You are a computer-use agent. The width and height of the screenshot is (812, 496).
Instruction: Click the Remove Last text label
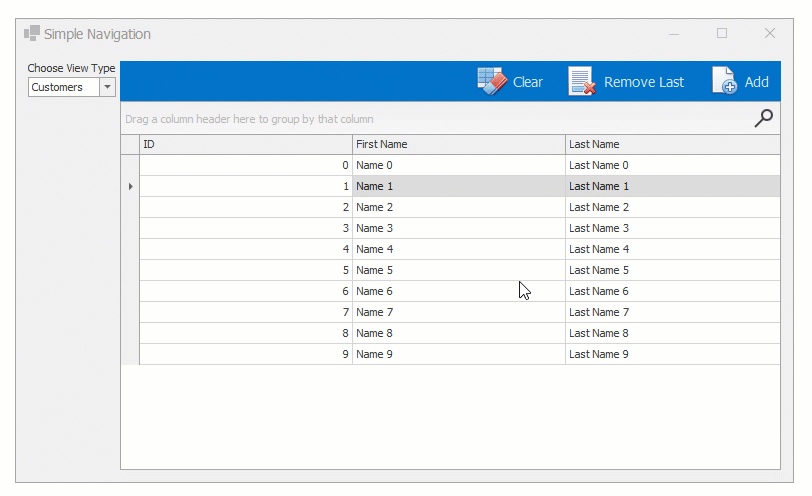[x=644, y=82]
